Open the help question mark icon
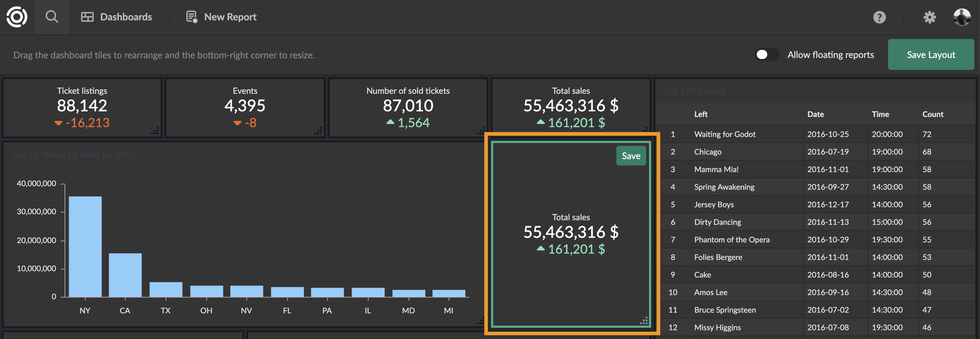Viewport: 980px width, 339px height. click(879, 17)
